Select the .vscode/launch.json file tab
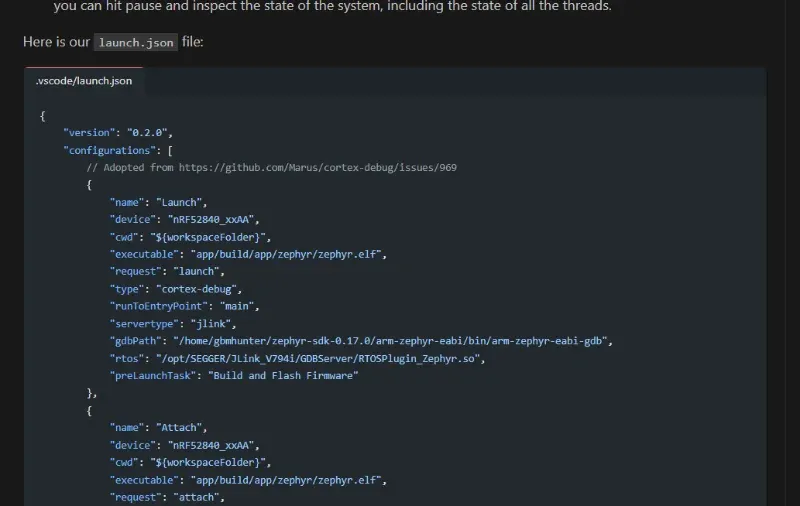Image resolution: width=800 pixels, height=506 pixels. pos(84,81)
